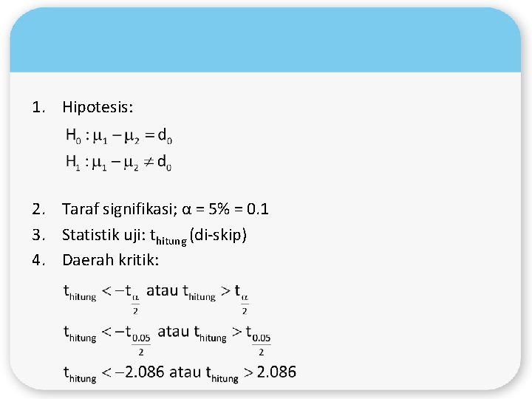Click the '0.05' subscript in the left inequality
The width and height of the screenshot is (532, 399).
pyautogui.click(x=140, y=338)
